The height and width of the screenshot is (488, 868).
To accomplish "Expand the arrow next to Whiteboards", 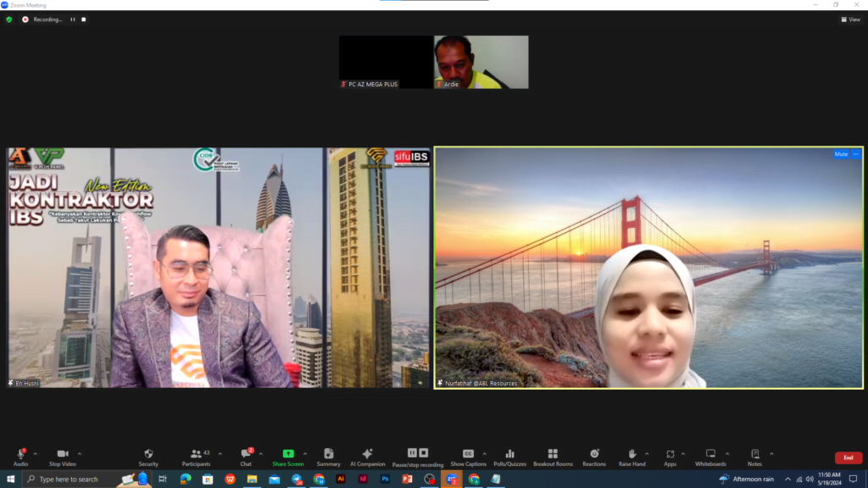I will click(x=726, y=453).
